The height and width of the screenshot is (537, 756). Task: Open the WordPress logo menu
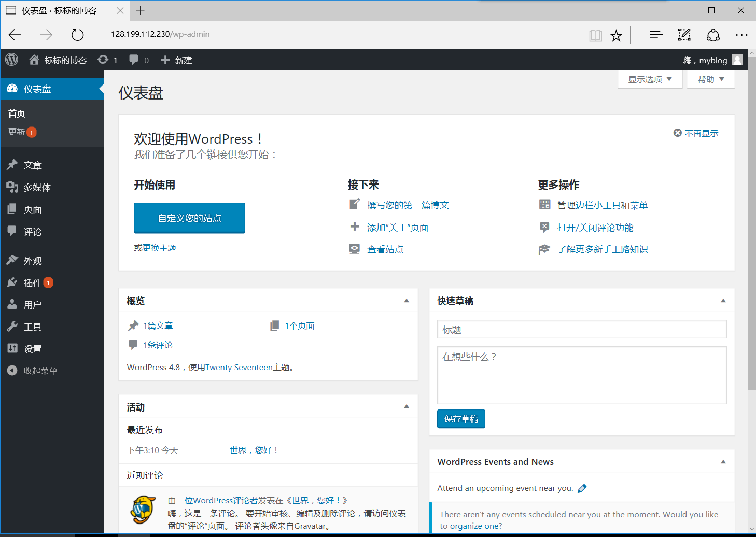12,60
